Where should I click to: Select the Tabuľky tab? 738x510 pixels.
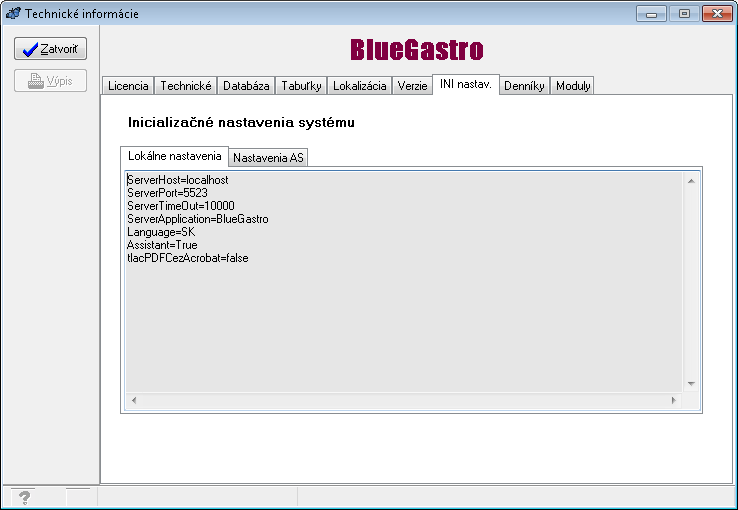301,86
